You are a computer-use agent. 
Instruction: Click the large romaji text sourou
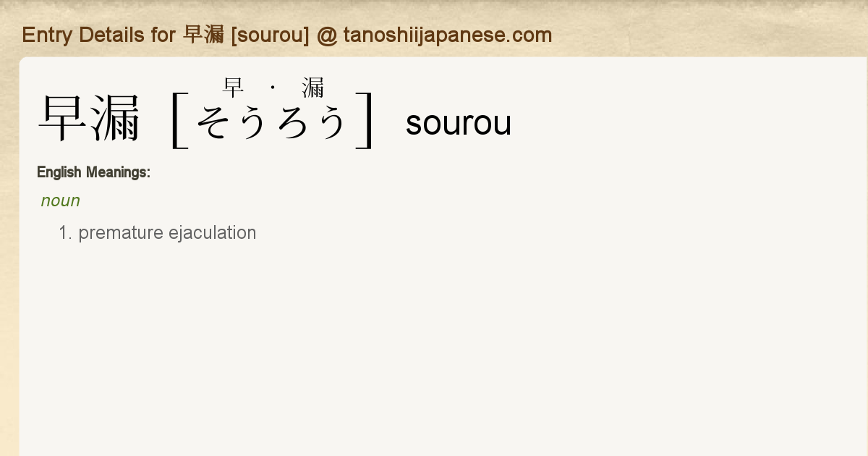458,123
